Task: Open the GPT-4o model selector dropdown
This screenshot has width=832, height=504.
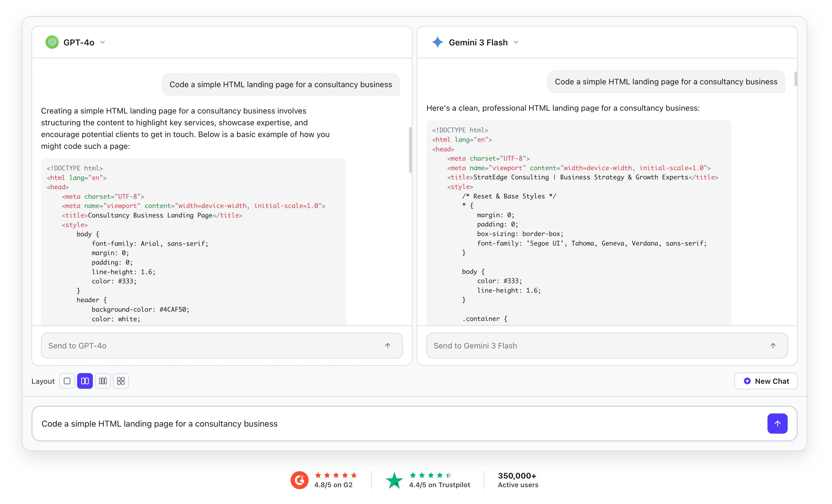Action: (x=103, y=42)
